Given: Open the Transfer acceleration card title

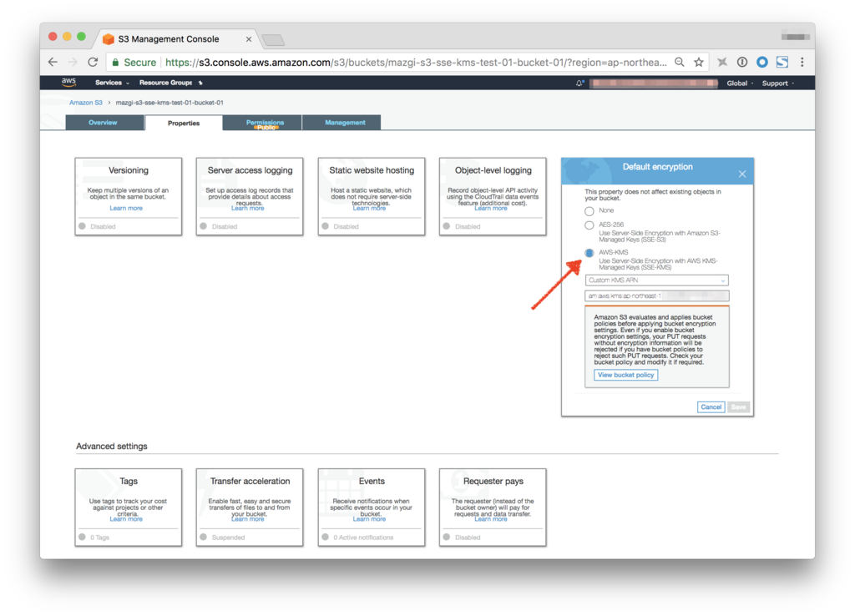Looking at the screenshot, I should pos(250,482).
